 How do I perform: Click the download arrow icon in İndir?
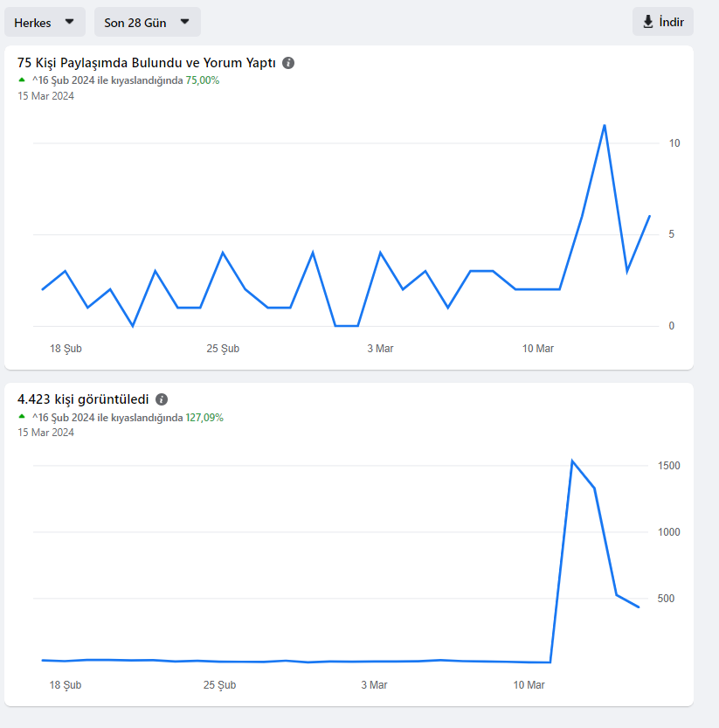tap(648, 22)
